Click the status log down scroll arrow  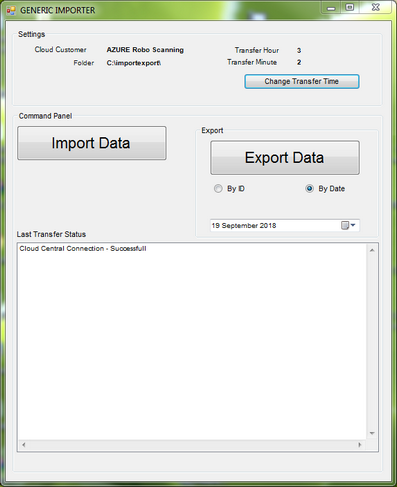(x=372, y=433)
